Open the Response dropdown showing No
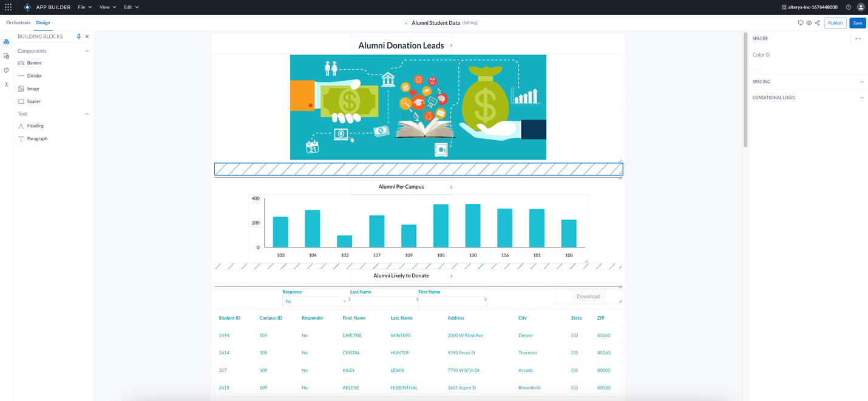This screenshot has width=868, height=401. 315,302
